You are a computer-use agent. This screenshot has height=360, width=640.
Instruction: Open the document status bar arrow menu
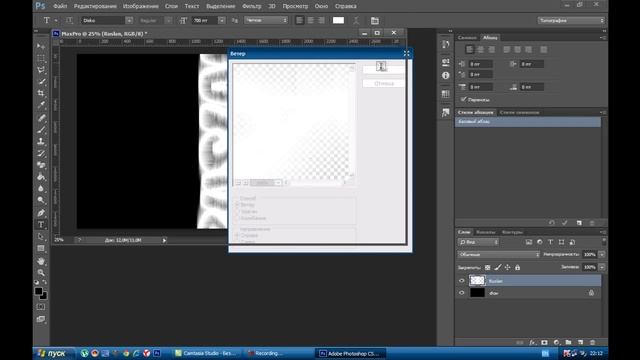coord(164,240)
